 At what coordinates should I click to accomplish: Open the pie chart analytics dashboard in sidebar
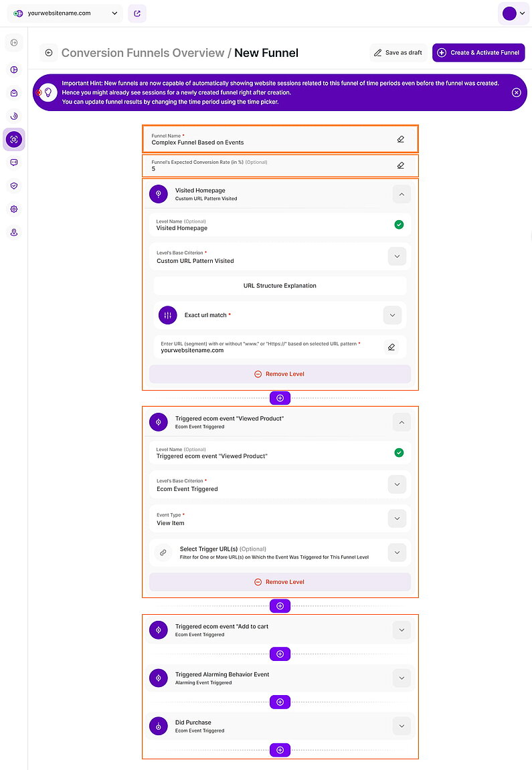click(15, 70)
